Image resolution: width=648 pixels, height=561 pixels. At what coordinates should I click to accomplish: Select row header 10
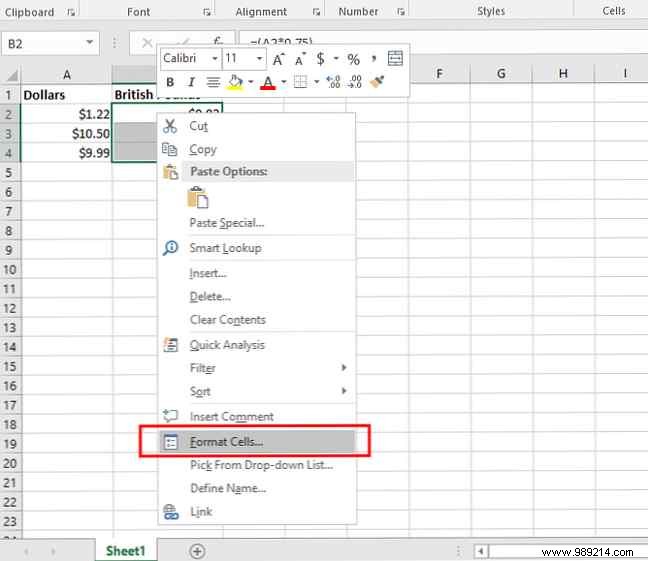10,270
